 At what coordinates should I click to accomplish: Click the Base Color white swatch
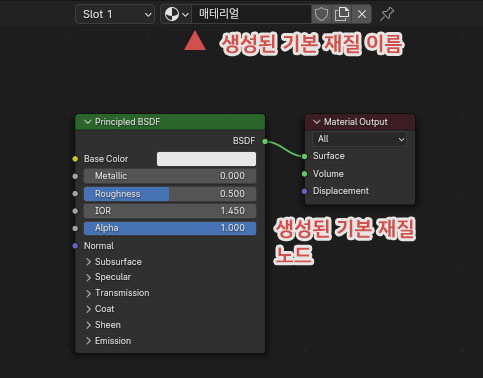(x=206, y=159)
